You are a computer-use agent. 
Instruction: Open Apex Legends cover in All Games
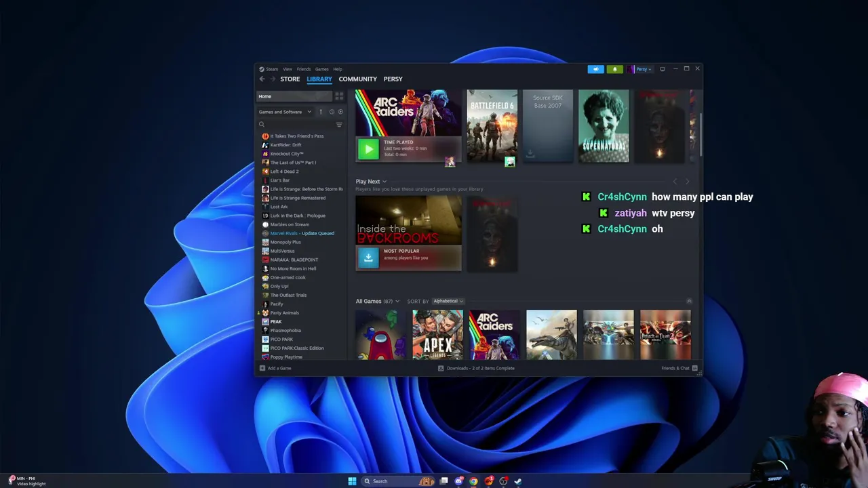437,335
